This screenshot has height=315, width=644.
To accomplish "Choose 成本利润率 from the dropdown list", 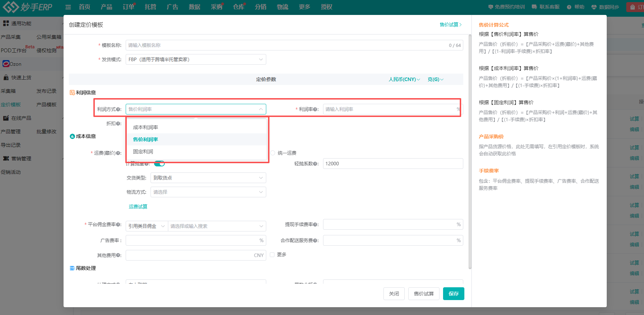I will point(146,127).
